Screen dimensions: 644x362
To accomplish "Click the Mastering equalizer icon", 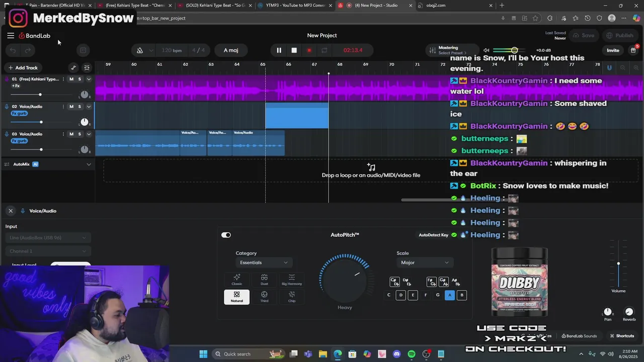I will [432, 50].
